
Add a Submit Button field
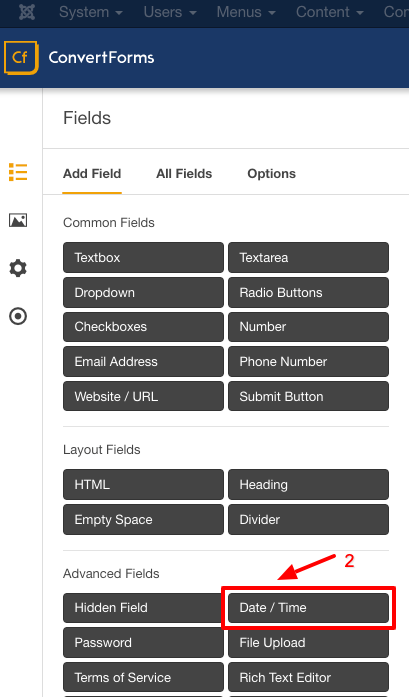(309, 396)
